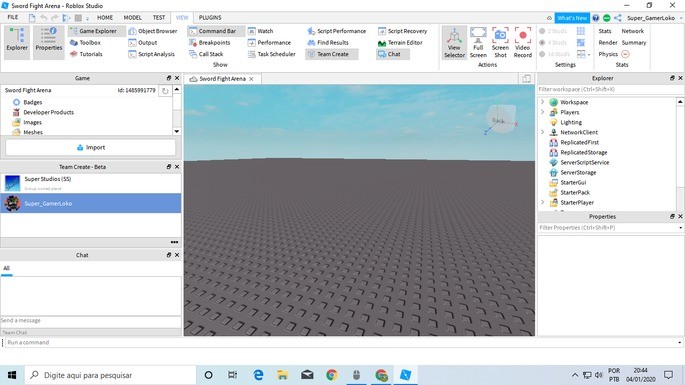Image resolution: width=685 pixels, height=385 pixels.
Task: Expand the StarterPlayer tree item
Action: point(543,202)
